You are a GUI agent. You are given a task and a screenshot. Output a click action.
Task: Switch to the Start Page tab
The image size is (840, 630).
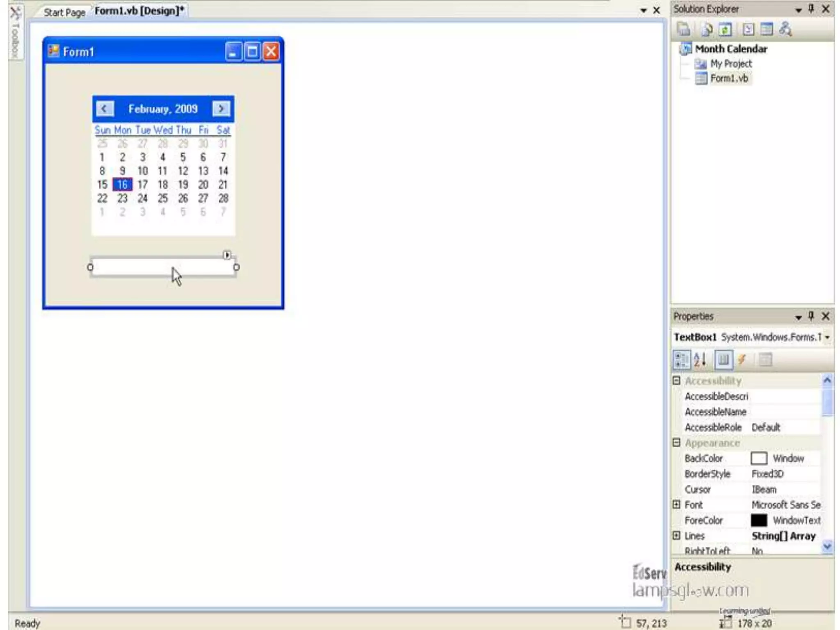pos(64,12)
